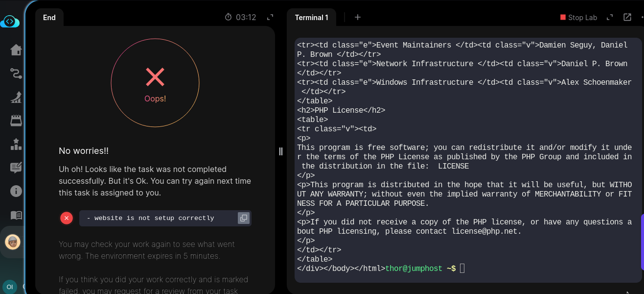Open the calendar icon in sidebar
Viewport: 644px width, 294px height.
pyautogui.click(x=16, y=121)
